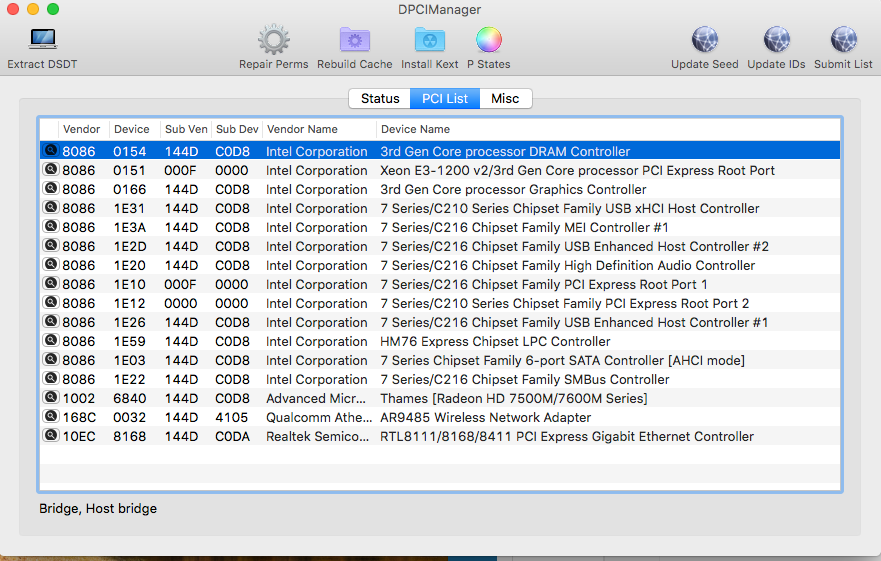Zoom the window with the green button
This screenshot has height=561, width=881.
pyautogui.click(x=53, y=9)
